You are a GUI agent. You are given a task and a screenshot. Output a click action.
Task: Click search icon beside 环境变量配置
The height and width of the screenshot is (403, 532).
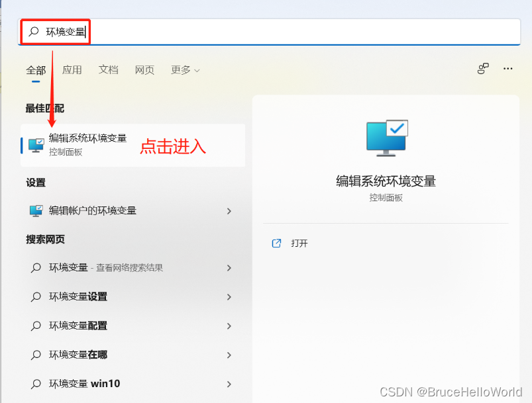tap(36, 326)
